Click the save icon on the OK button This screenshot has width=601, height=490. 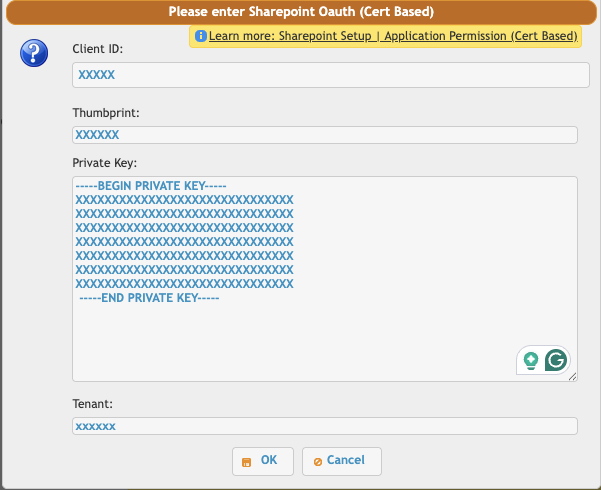247,461
